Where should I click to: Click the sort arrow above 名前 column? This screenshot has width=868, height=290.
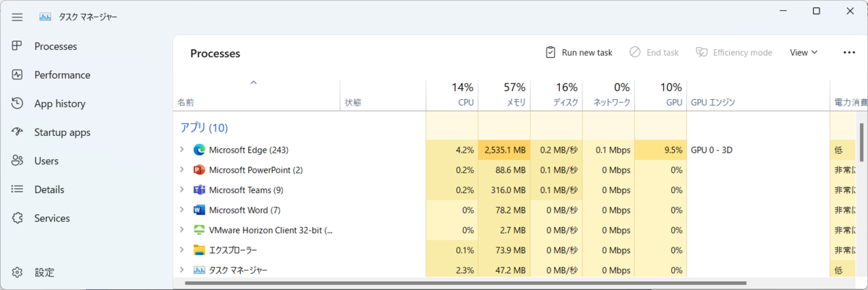tap(253, 82)
